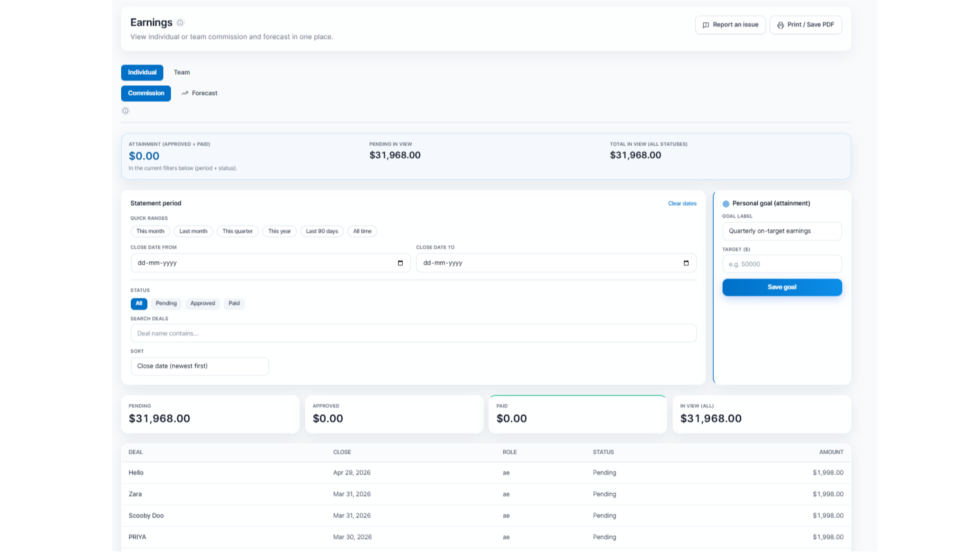Click the info icon below Commission tab
The width and height of the screenshot is (980, 552).
pyautogui.click(x=125, y=111)
